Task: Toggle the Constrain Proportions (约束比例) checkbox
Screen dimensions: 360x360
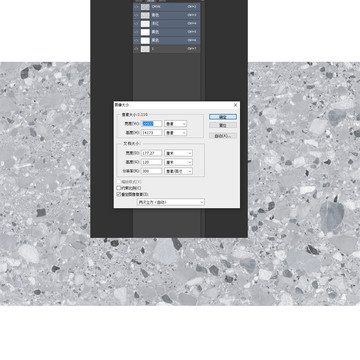Action: 118,188
